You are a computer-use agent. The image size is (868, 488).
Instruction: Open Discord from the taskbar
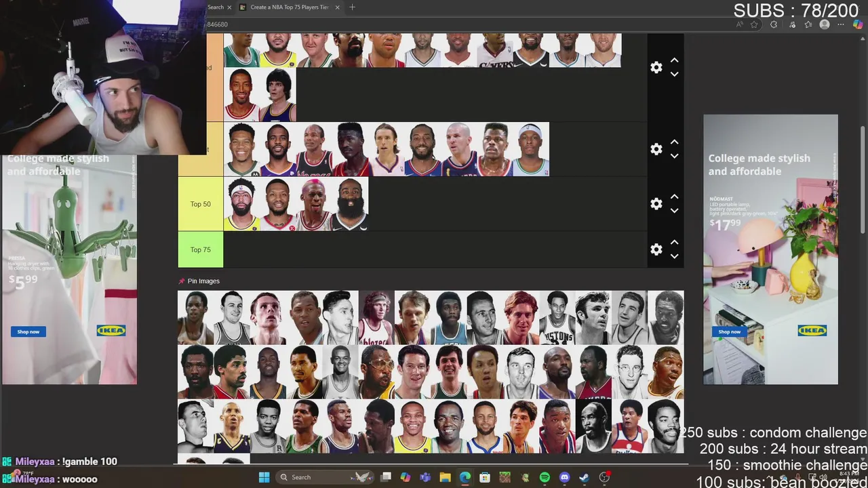[564, 477]
